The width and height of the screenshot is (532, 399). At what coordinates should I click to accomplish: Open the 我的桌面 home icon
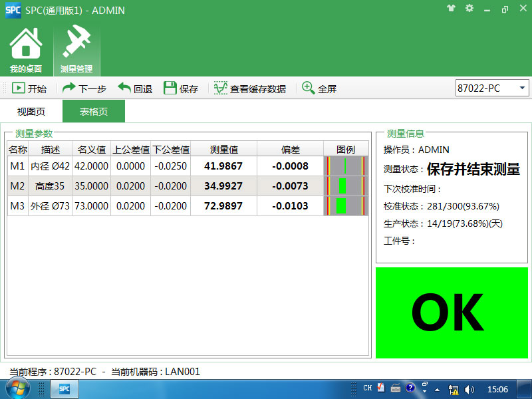(26, 51)
